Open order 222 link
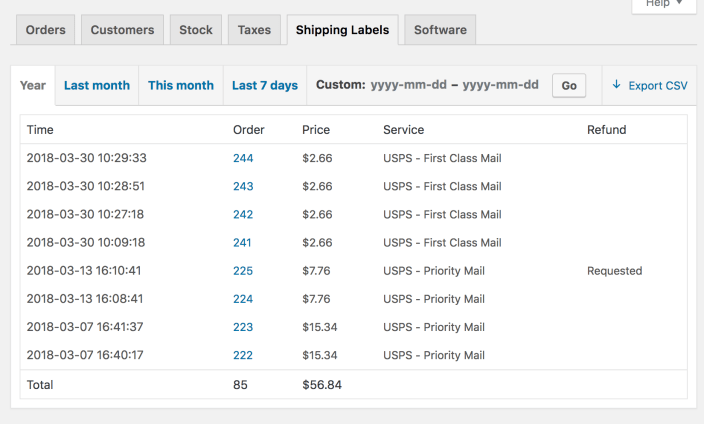The image size is (704, 424). pyautogui.click(x=243, y=355)
